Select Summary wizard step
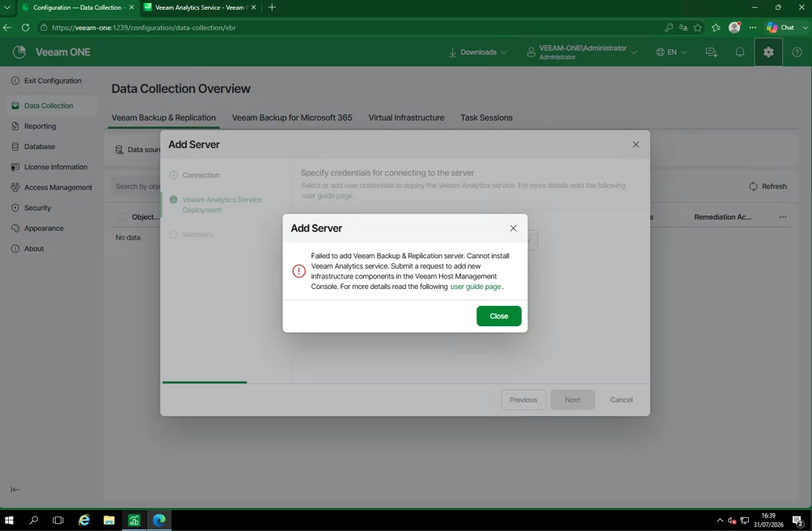Image resolution: width=812 pixels, height=531 pixels. click(x=192, y=235)
